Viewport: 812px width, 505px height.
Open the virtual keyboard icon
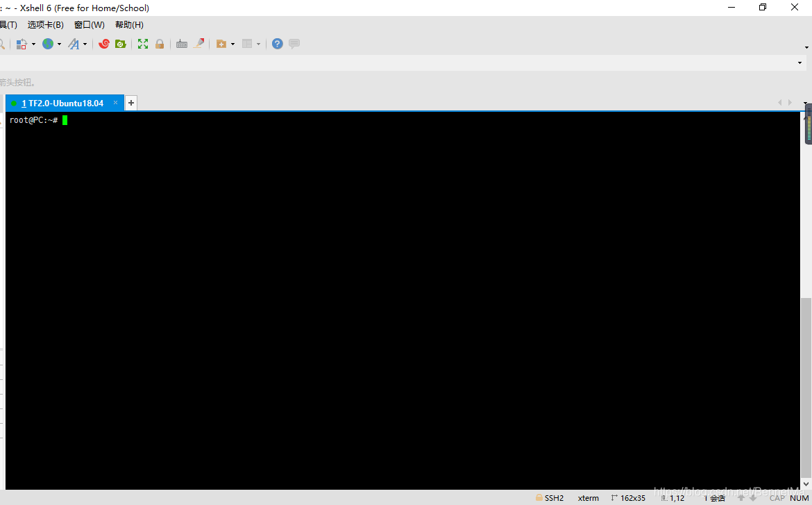click(182, 44)
